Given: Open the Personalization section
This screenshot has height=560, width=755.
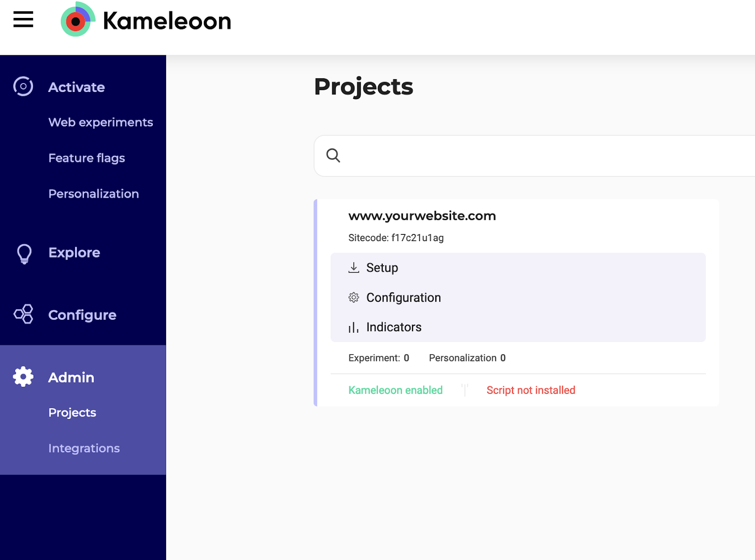Looking at the screenshot, I should 93,193.
